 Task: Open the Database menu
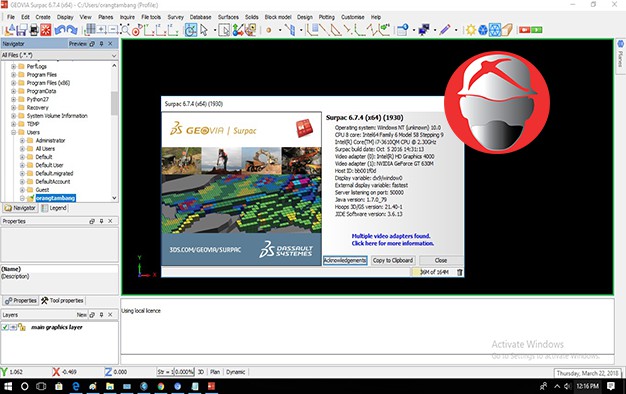(200, 17)
